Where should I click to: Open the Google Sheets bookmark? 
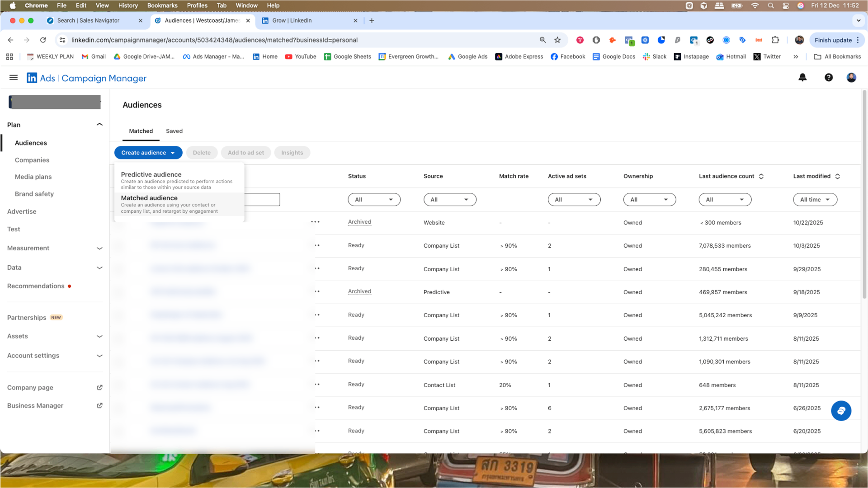pos(348,56)
